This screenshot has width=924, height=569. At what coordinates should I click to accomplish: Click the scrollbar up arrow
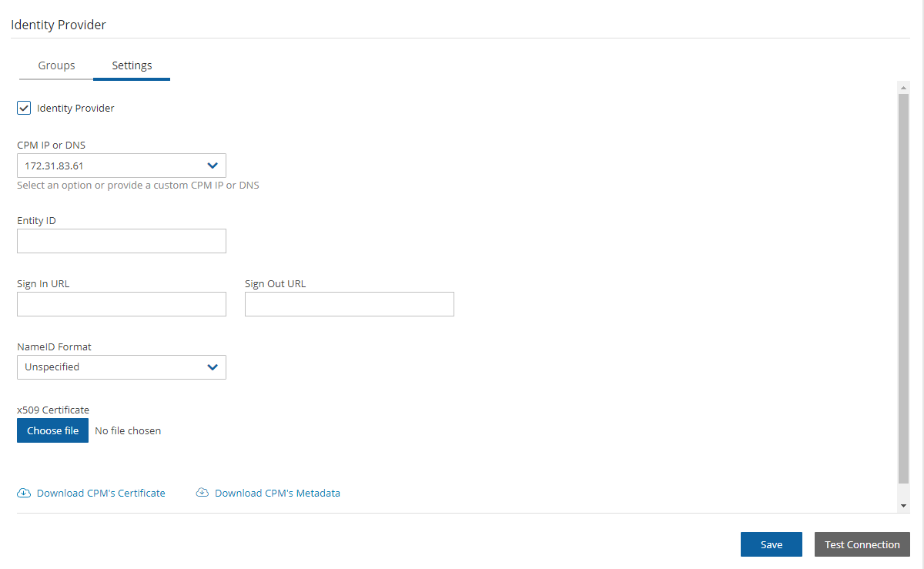coord(903,87)
